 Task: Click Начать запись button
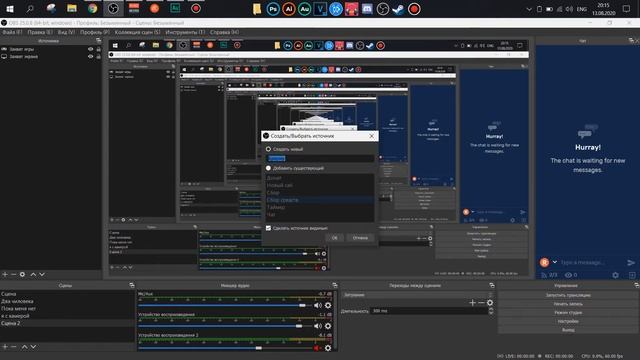tap(568, 304)
